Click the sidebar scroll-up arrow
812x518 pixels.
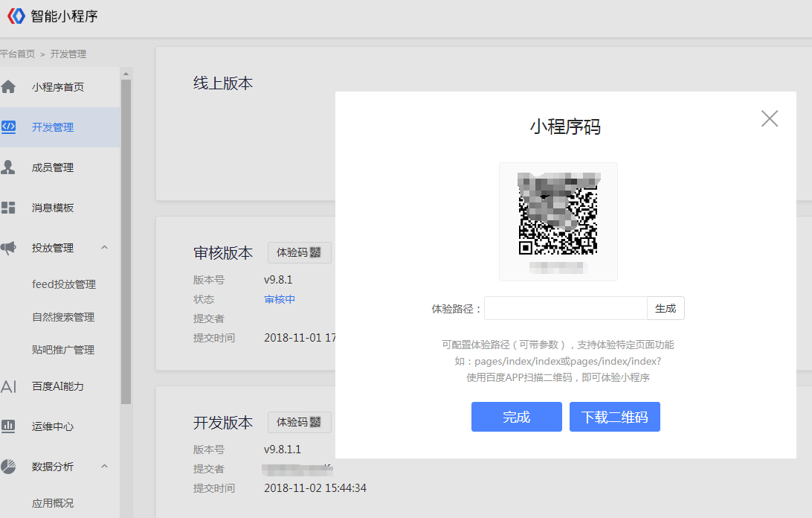(x=126, y=74)
